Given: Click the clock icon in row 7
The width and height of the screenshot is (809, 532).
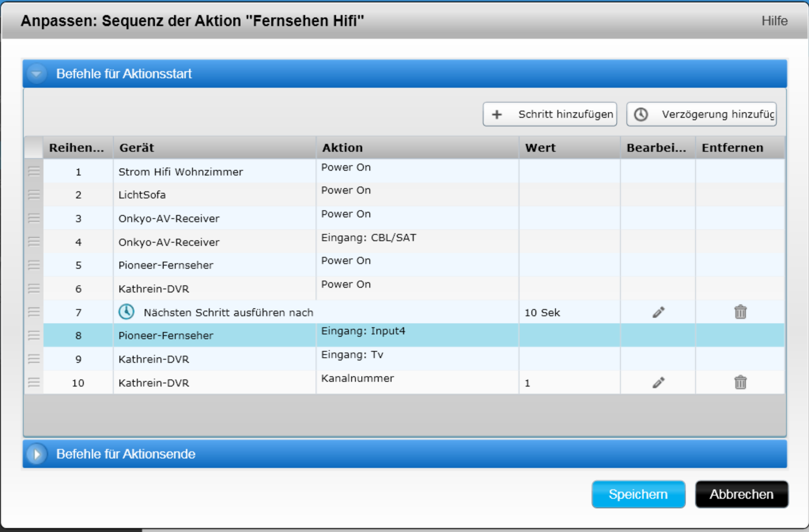Looking at the screenshot, I should click(127, 312).
